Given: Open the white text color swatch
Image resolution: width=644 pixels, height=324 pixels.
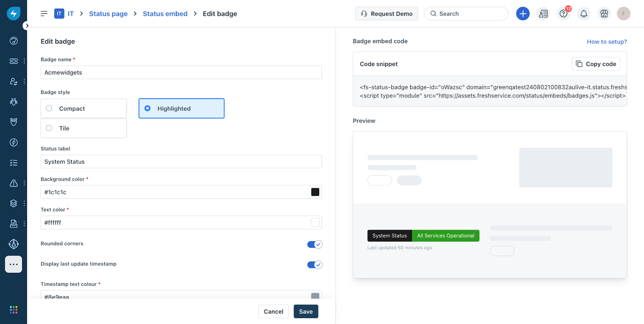Looking at the screenshot, I should (x=315, y=223).
